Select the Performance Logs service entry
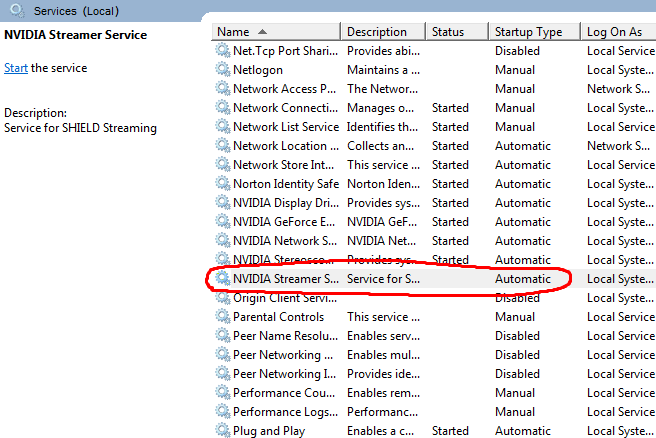 [x=284, y=412]
